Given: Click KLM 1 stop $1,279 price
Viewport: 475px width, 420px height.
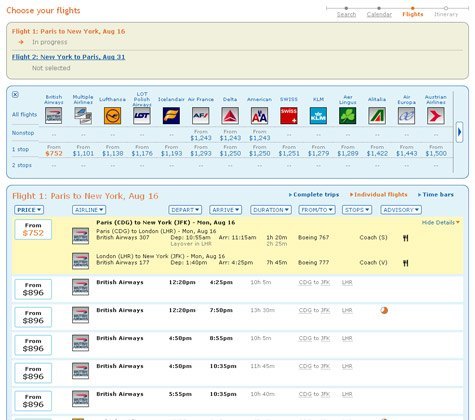Looking at the screenshot, I should click(318, 153).
